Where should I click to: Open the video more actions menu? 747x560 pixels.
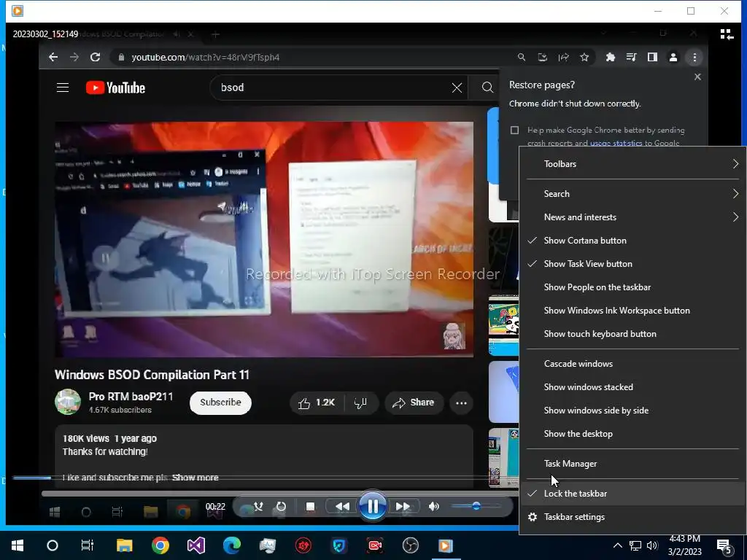[461, 402]
